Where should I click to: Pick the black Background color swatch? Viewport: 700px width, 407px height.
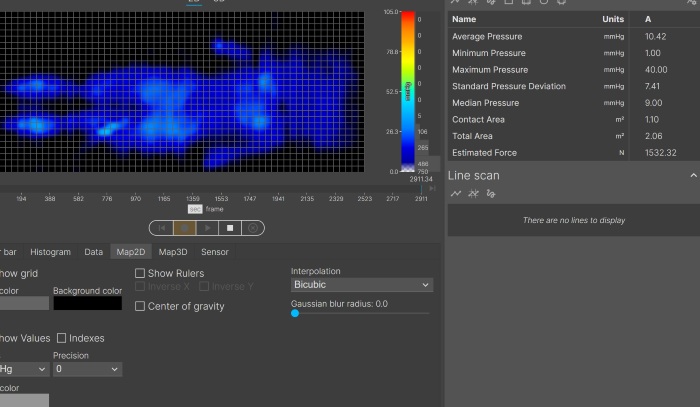tap(88, 303)
